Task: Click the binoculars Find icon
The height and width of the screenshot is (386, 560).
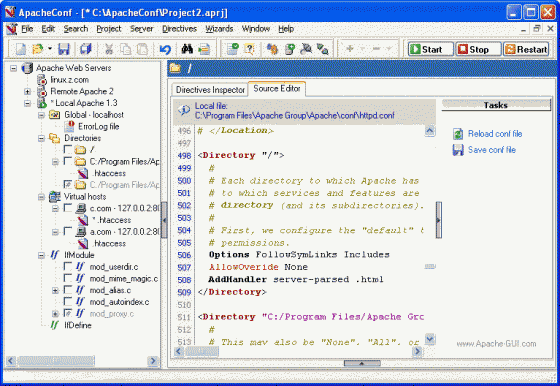Action: pyautogui.click(x=187, y=49)
